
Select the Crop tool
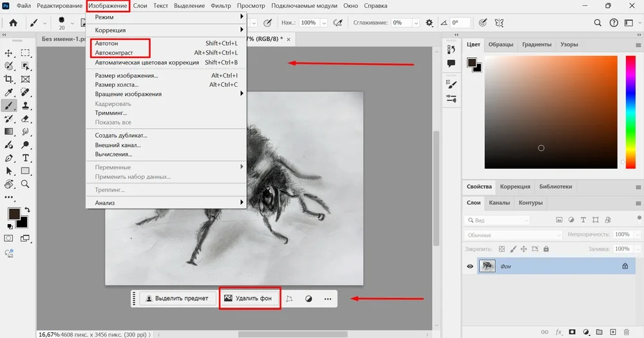(9, 79)
